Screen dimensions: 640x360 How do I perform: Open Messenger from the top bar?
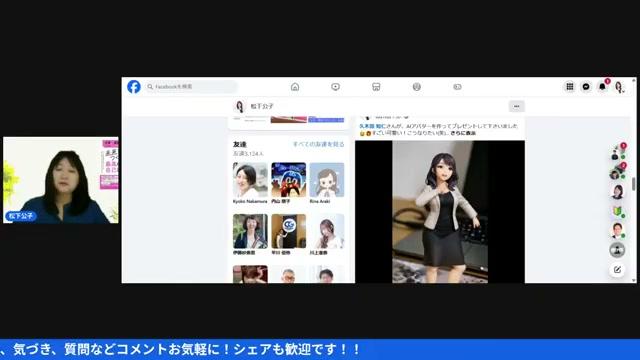point(586,87)
